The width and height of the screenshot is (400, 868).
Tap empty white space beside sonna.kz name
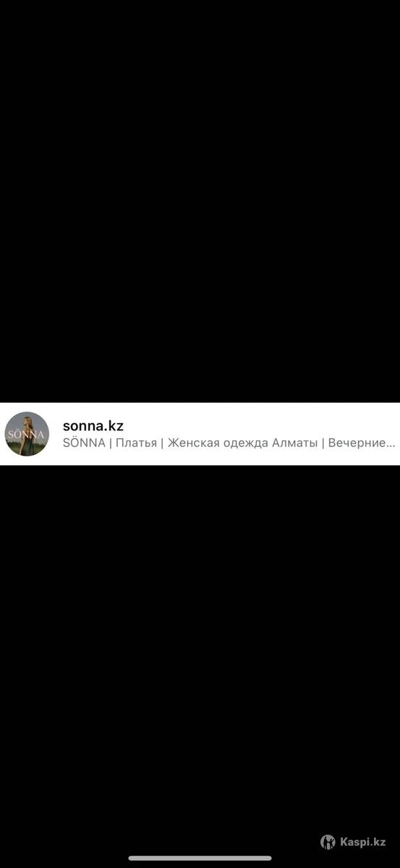coord(260,425)
